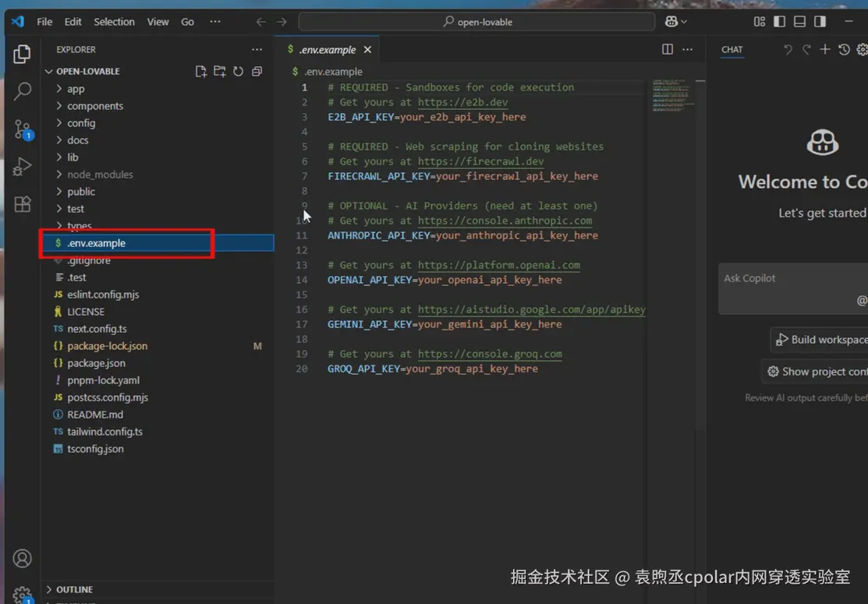Open the platform.openai.com link

tap(499, 265)
